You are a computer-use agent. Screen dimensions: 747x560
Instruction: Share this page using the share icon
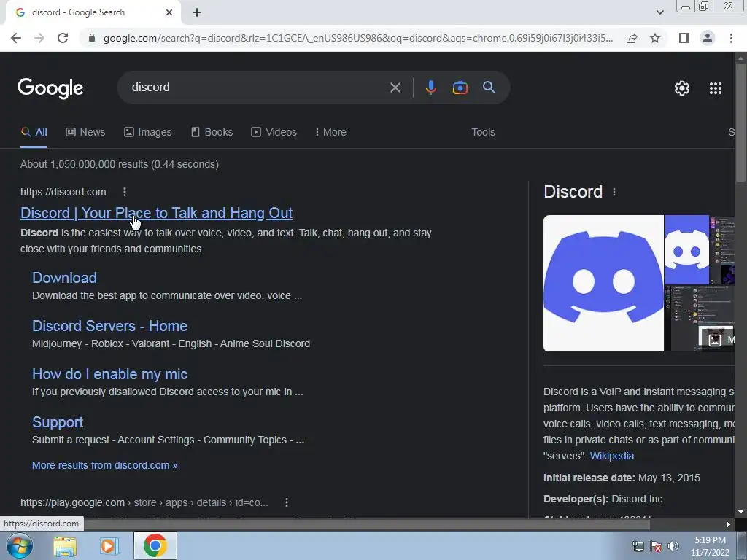coord(632,38)
